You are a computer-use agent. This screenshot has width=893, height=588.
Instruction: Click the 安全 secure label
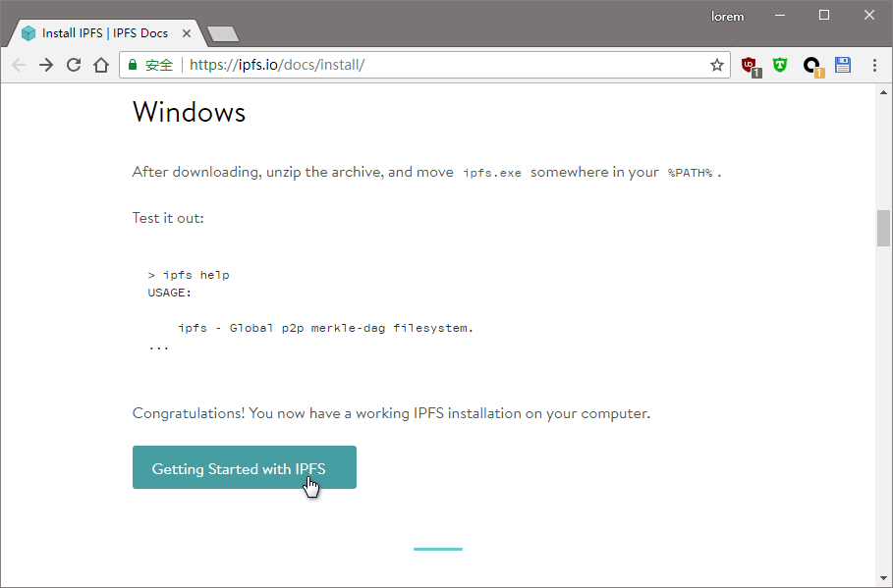[x=159, y=65]
